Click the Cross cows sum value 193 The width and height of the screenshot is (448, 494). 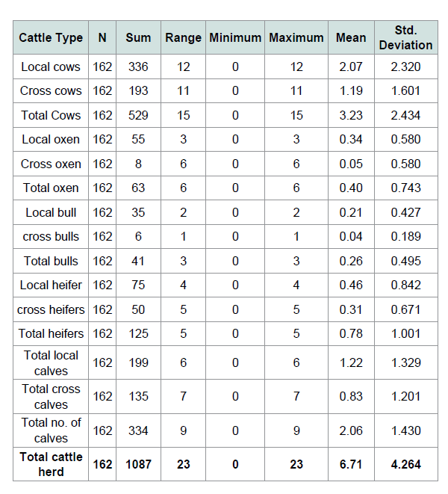(138, 90)
